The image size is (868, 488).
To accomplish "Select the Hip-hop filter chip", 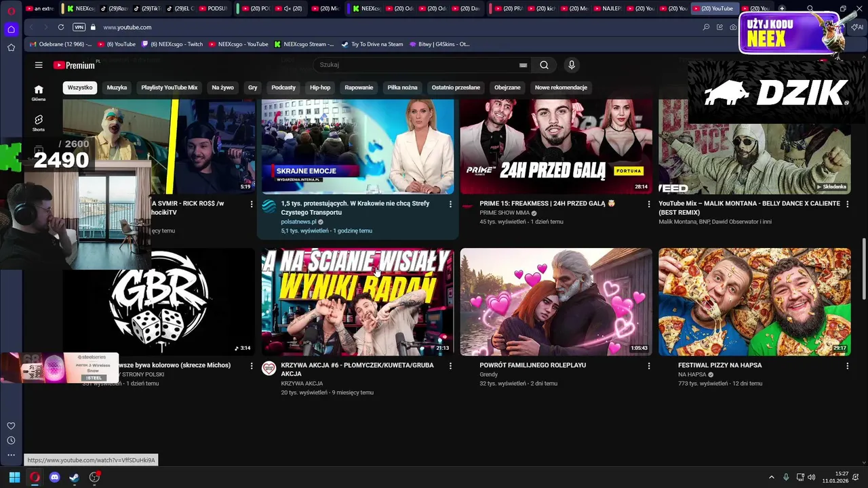I will 320,87.
